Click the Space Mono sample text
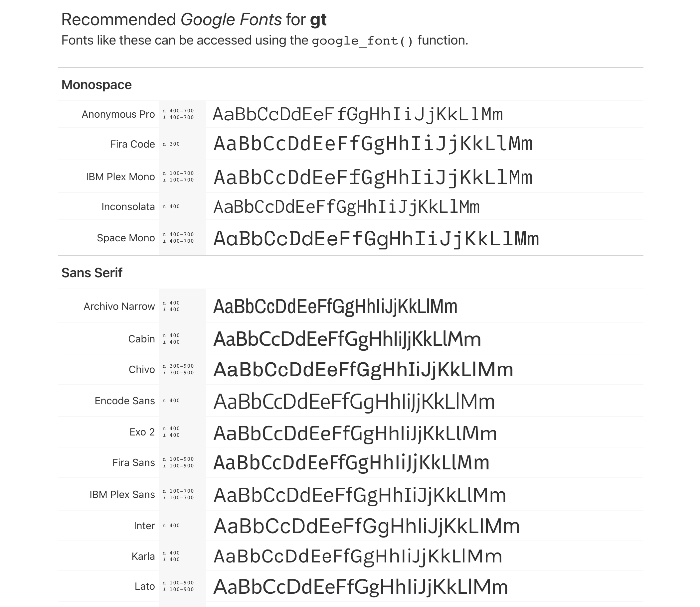 376,238
